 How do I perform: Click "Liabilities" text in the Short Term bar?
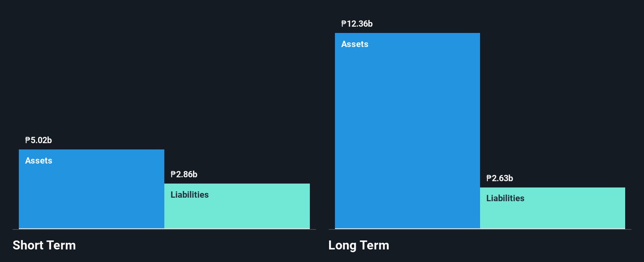(x=190, y=194)
